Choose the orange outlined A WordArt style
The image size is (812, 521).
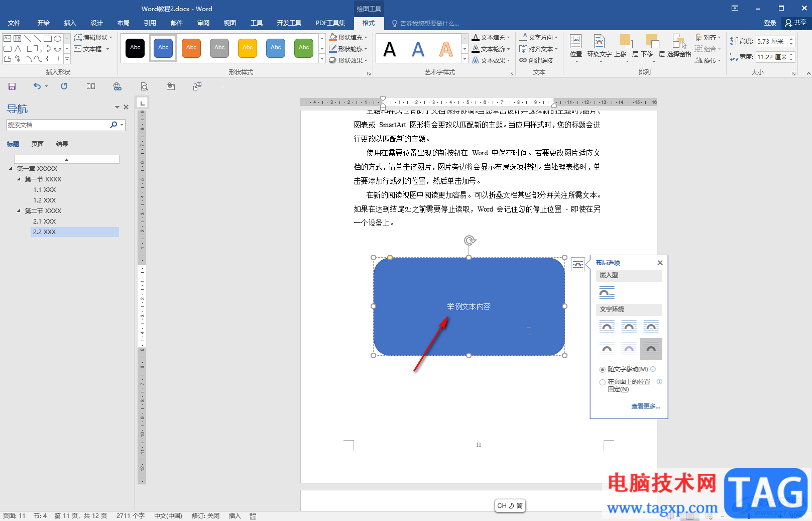[x=446, y=49]
